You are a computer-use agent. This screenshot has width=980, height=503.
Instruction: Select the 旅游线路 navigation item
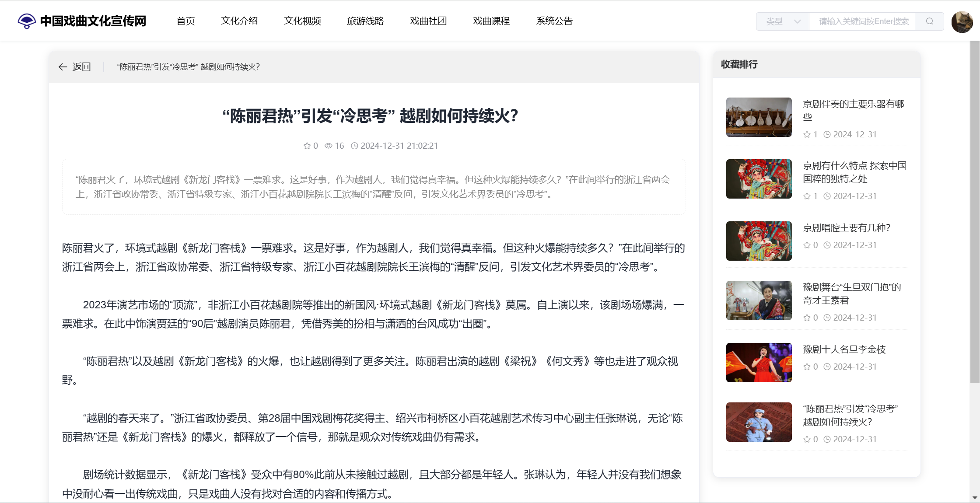click(365, 21)
